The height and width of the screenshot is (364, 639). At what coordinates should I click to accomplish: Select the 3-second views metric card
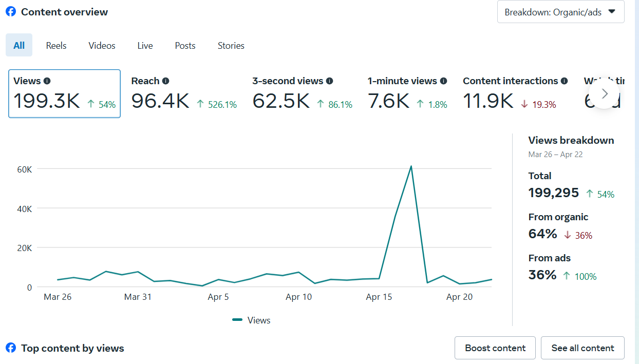[x=303, y=93]
